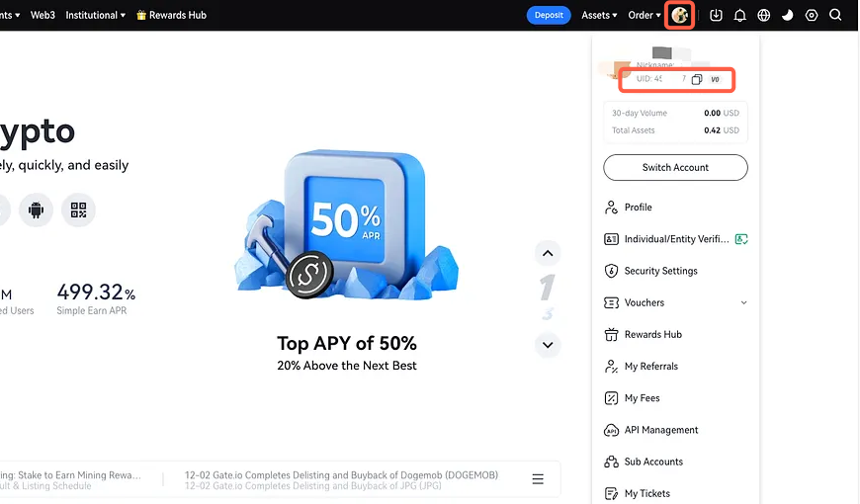
Task: Click the Profile person icon
Action: tap(611, 208)
